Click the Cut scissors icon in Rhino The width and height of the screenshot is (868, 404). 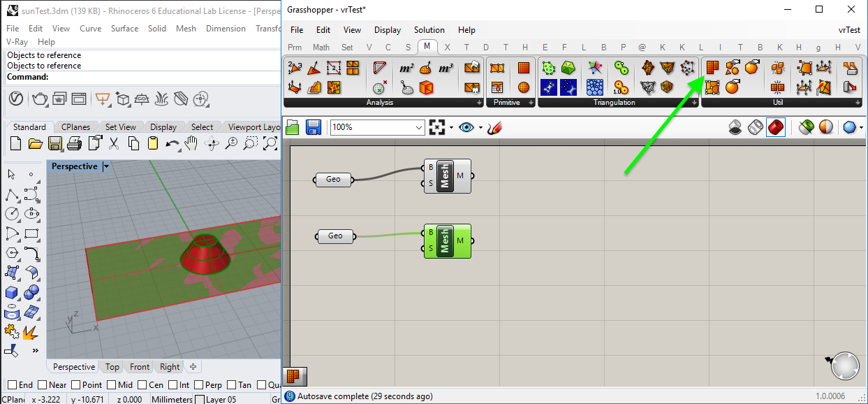click(114, 144)
